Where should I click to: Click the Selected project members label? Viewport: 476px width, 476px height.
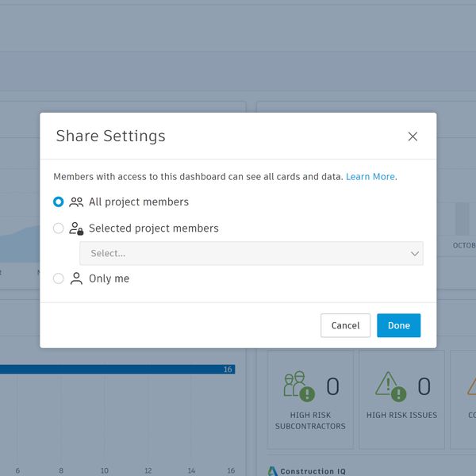[154, 228]
